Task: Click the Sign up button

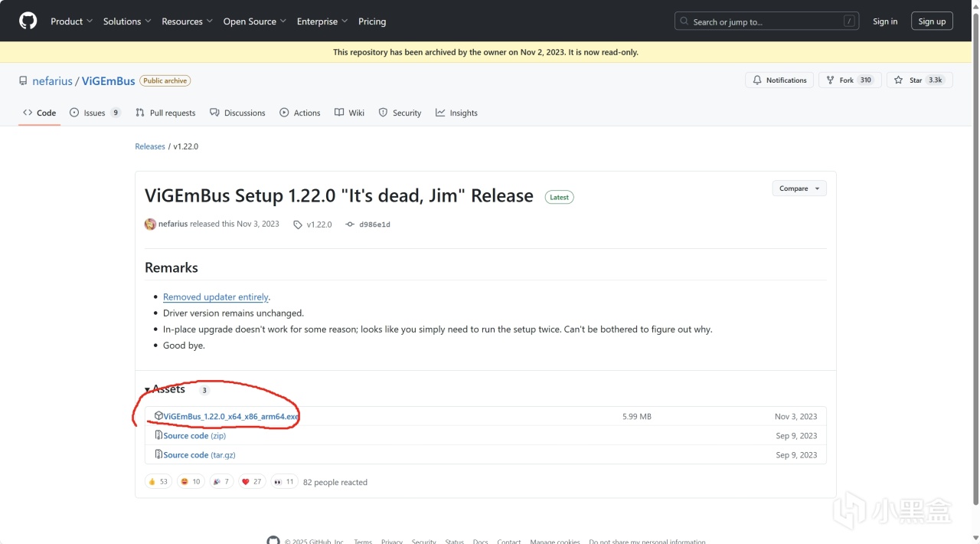Action: [x=932, y=21]
